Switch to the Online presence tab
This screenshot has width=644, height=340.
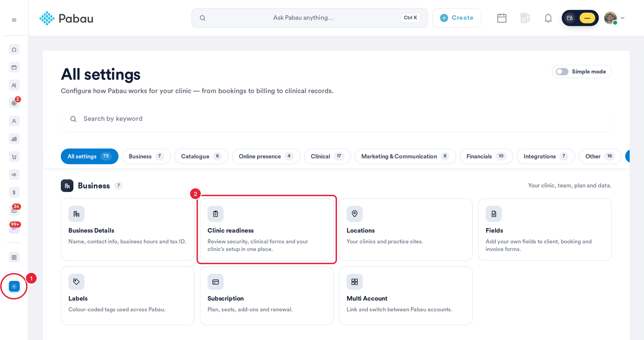(266, 157)
